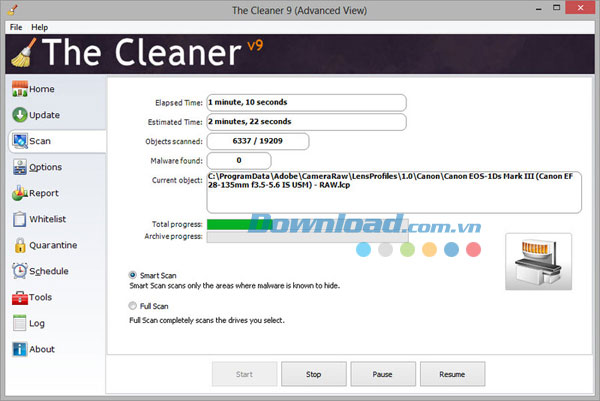The image size is (600, 401).
Task: Switch to the Whitelist label in sidebar
Action: [48, 219]
